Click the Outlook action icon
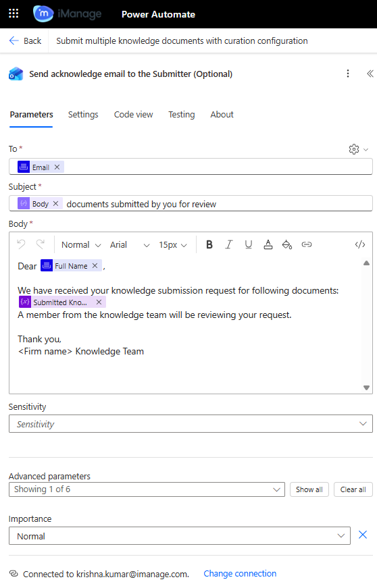The width and height of the screenshot is (377, 588). point(16,74)
